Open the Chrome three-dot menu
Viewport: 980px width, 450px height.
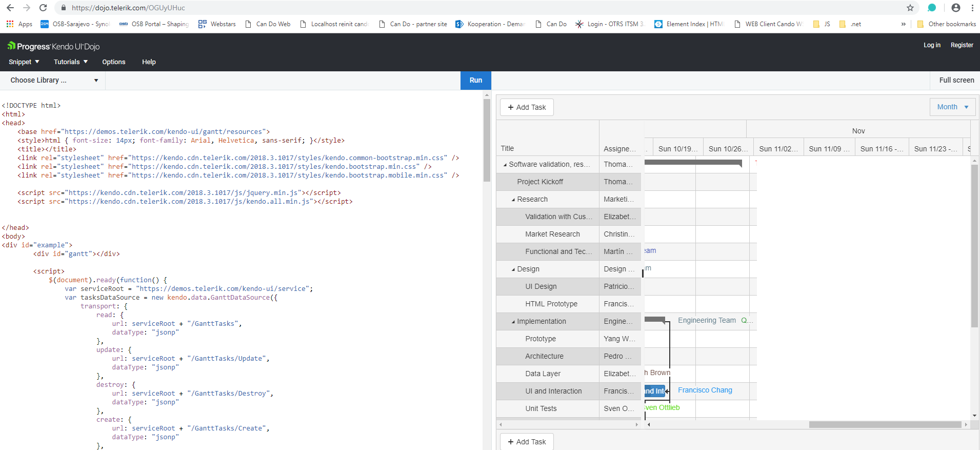972,8
